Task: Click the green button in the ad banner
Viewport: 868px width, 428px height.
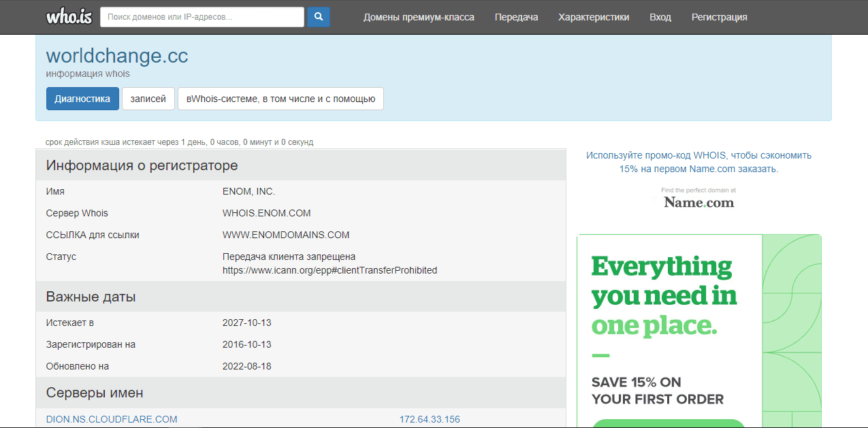Action: click(x=668, y=423)
